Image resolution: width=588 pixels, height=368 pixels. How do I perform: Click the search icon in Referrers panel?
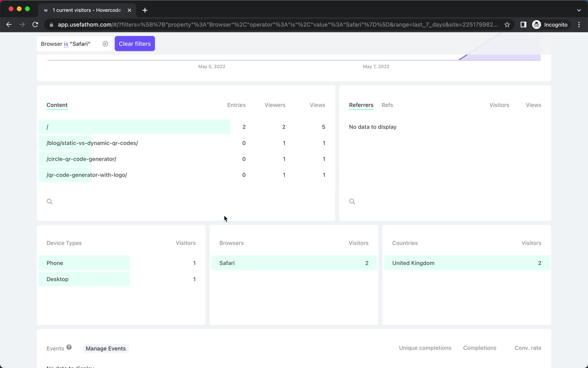tap(352, 201)
